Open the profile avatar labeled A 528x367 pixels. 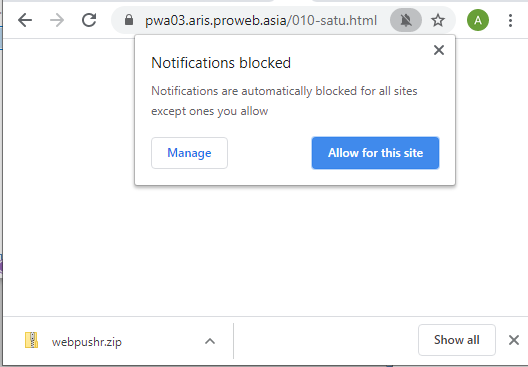[478, 20]
